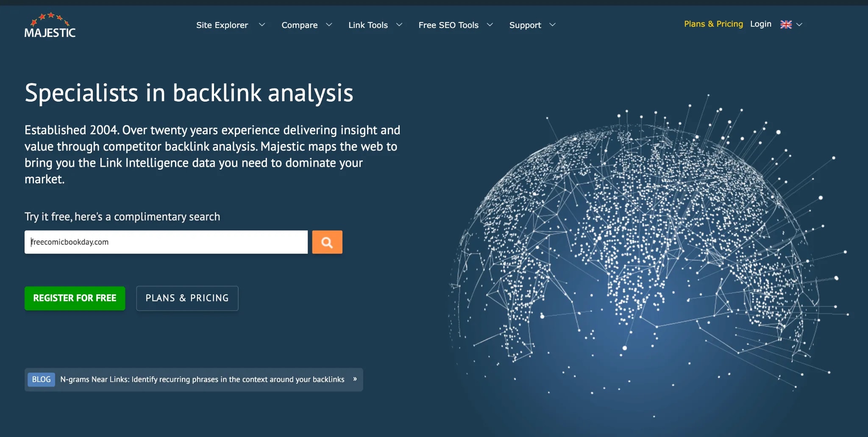Open the N-grams Near Links blog post
This screenshot has height=437, width=868.
pyautogui.click(x=202, y=379)
